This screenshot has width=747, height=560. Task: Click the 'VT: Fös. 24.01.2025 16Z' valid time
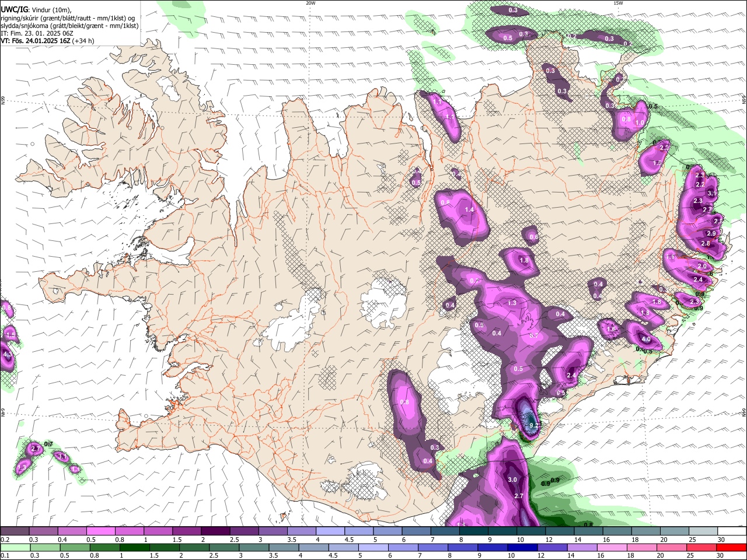pyautogui.click(x=36, y=41)
